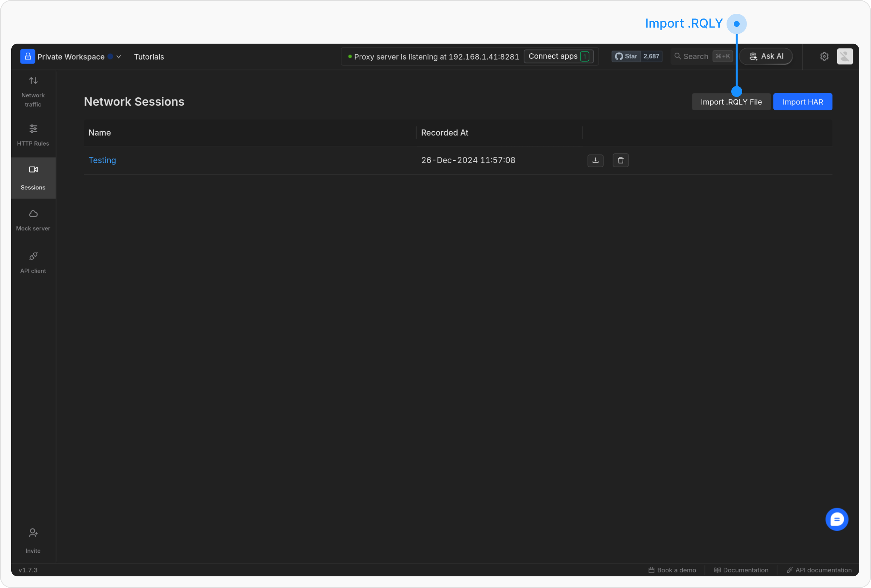The image size is (871, 588).
Task: Open the HTTP Rules sidebar section
Action: coord(33,135)
